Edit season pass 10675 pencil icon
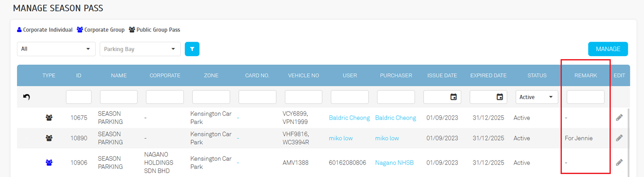This screenshot has width=644, height=177. coord(619,117)
